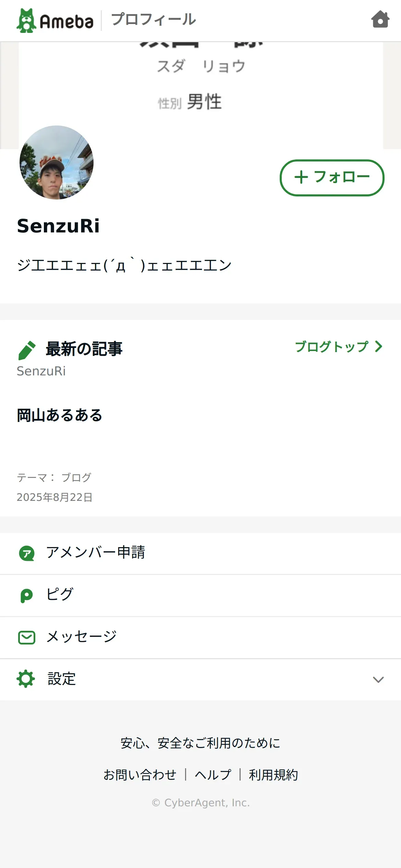Click the message envelope icon
Viewport: 401px width, 868px height.
[27, 638]
